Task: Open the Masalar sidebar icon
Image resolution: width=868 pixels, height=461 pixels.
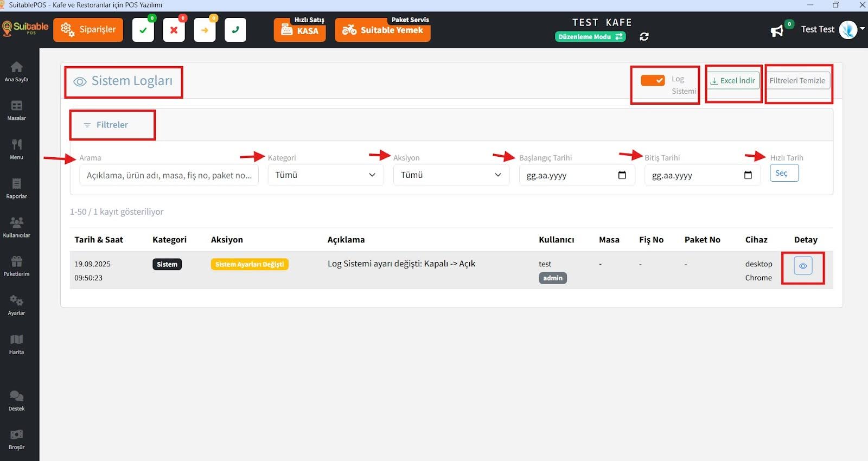Action: (x=16, y=110)
